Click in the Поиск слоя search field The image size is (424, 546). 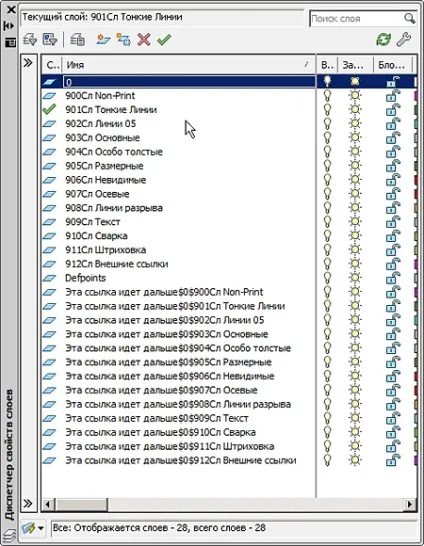pyautogui.click(x=357, y=18)
